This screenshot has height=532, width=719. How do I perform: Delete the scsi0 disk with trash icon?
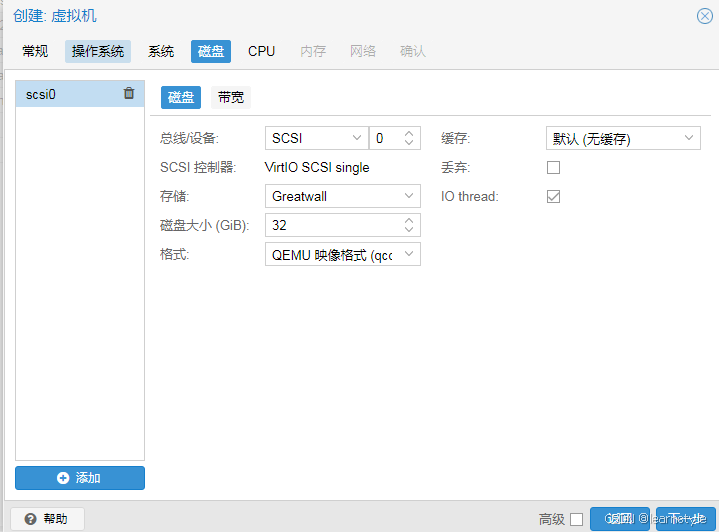coord(129,93)
